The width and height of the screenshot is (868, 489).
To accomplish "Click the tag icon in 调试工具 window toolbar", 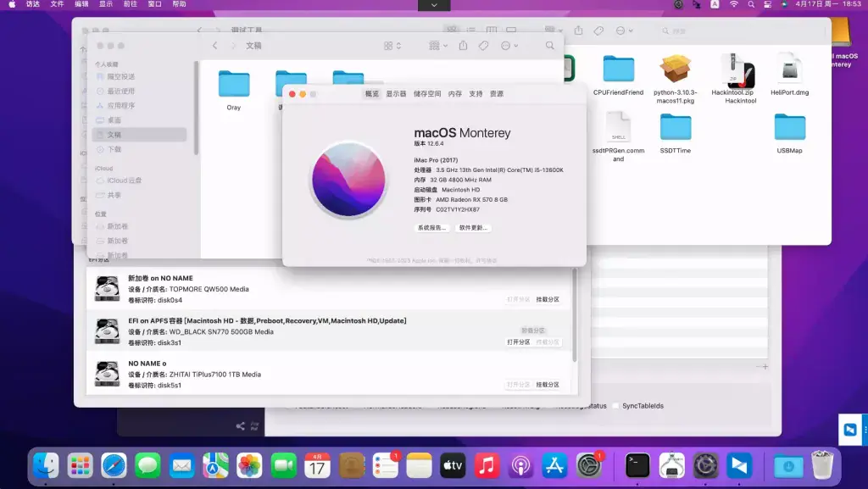I will point(599,31).
